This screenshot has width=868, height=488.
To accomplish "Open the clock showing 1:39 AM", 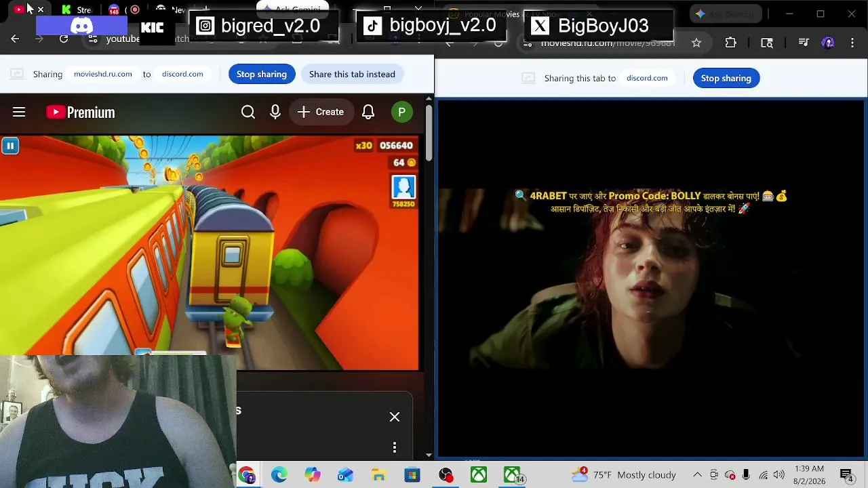I will pos(809,475).
